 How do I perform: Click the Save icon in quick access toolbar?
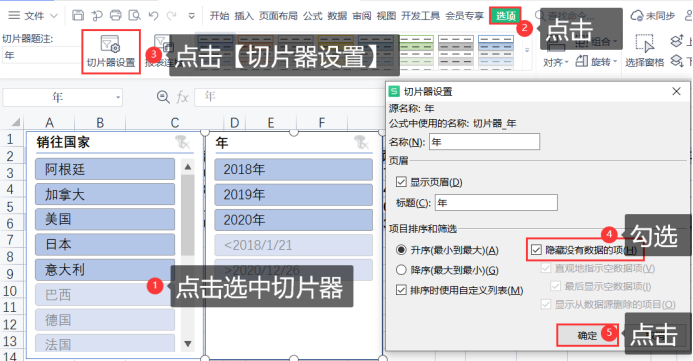click(78, 15)
